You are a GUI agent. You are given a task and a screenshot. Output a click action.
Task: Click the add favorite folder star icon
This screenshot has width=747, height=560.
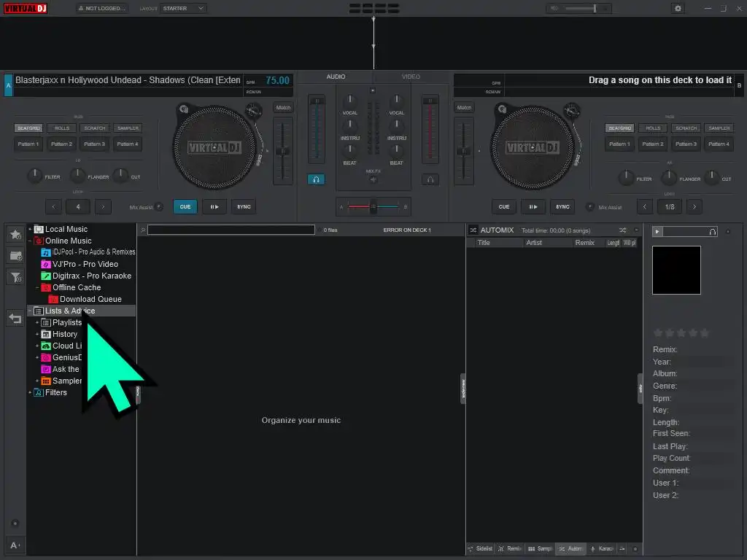(x=16, y=234)
